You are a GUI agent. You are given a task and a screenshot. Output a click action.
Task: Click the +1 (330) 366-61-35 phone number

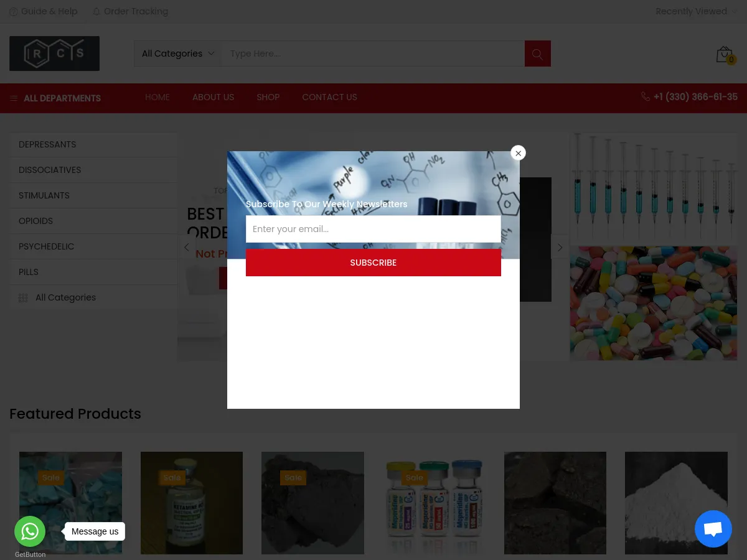pyautogui.click(x=695, y=97)
